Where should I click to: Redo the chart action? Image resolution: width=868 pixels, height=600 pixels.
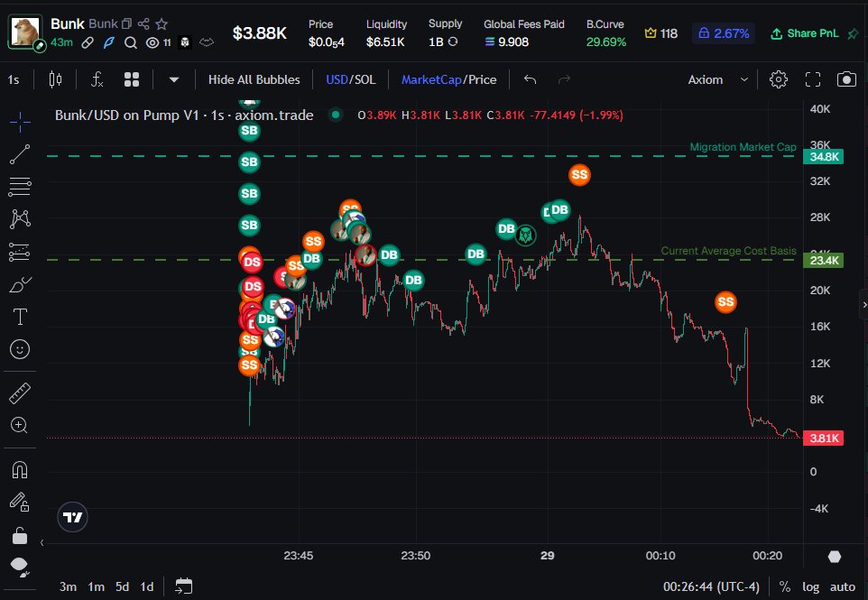564,79
